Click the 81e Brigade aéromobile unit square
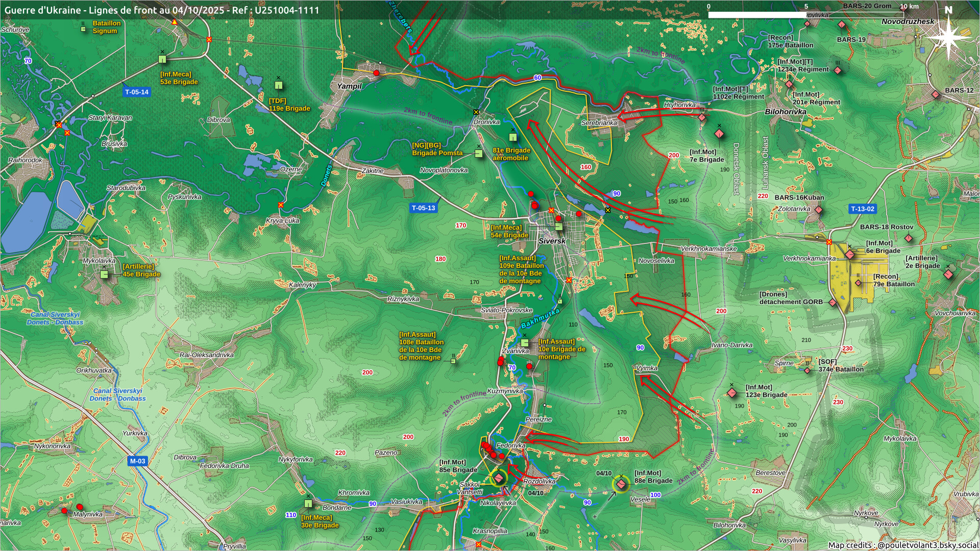 pyautogui.click(x=513, y=137)
